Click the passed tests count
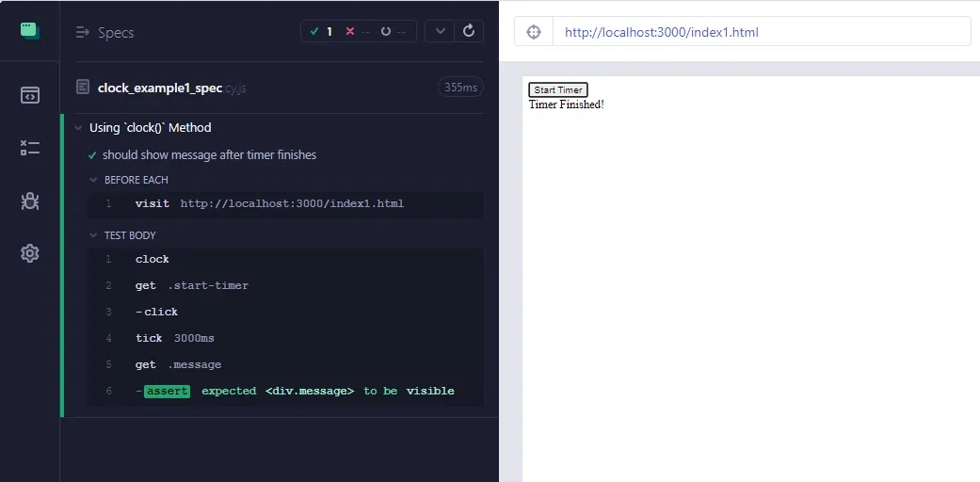 (x=321, y=31)
